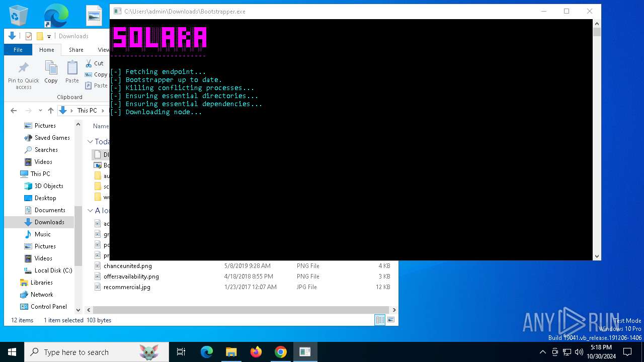The height and width of the screenshot is (362, 644).
Task: Click navigation pane scroll down arrow
Action: (78, 310)
